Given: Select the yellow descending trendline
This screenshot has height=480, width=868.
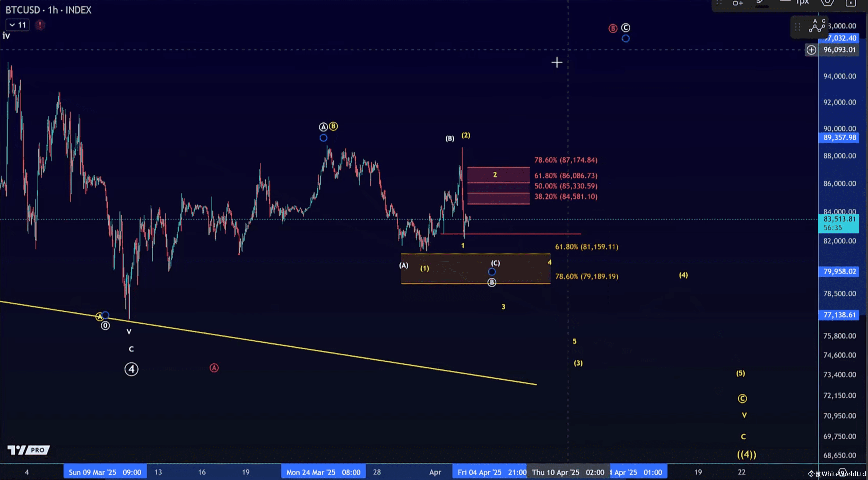Looking at the screenshot, I should point(268,343).
